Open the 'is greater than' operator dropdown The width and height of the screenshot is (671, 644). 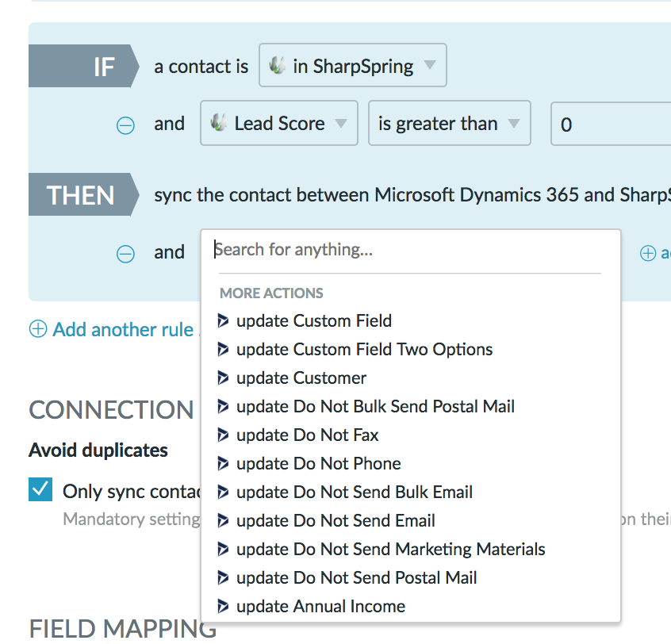click(450, 123)
